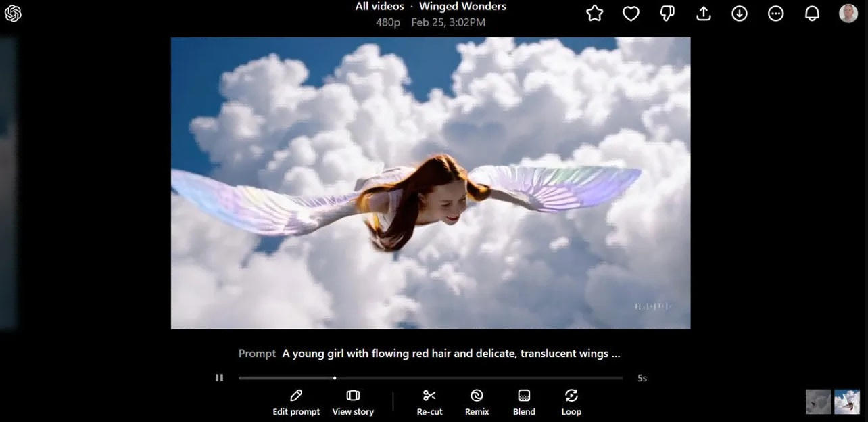The image size is (868, 422).
Task: Open notifications via the bell
Action: (x=812, y=13)
